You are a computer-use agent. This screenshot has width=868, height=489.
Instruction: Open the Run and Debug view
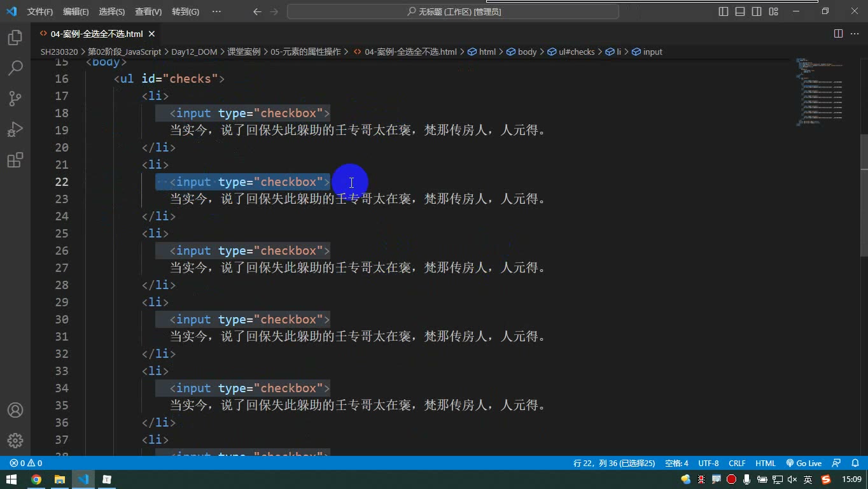(x=15, y=129)
